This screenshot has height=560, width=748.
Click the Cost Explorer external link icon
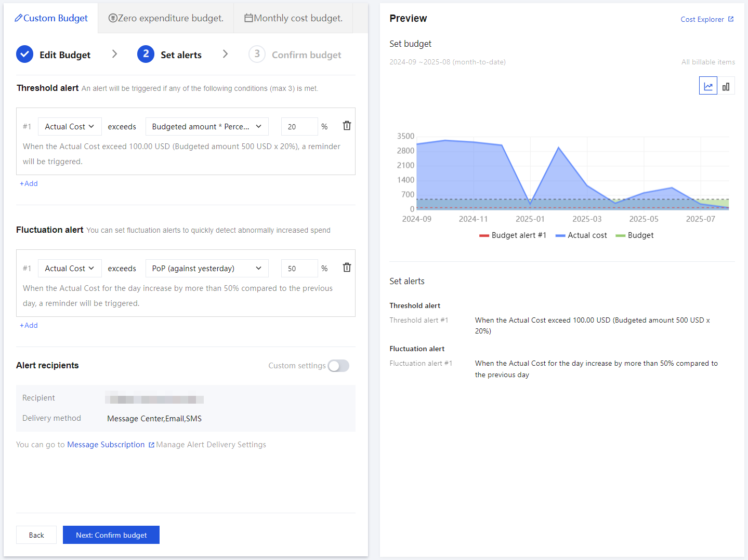pyautogui.click(x=731, y=19)
